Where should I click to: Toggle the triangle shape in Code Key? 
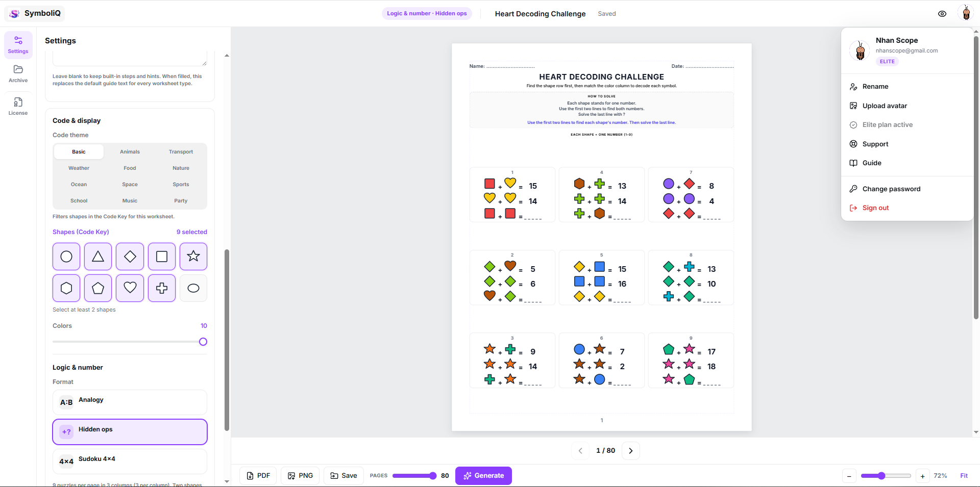click(98, 257)
